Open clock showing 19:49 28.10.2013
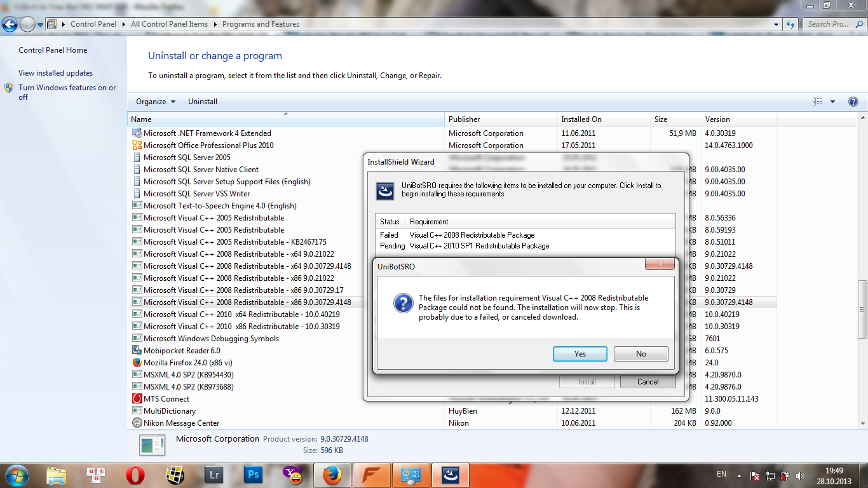This screenshot has height=488, width=868. [834, 475]
